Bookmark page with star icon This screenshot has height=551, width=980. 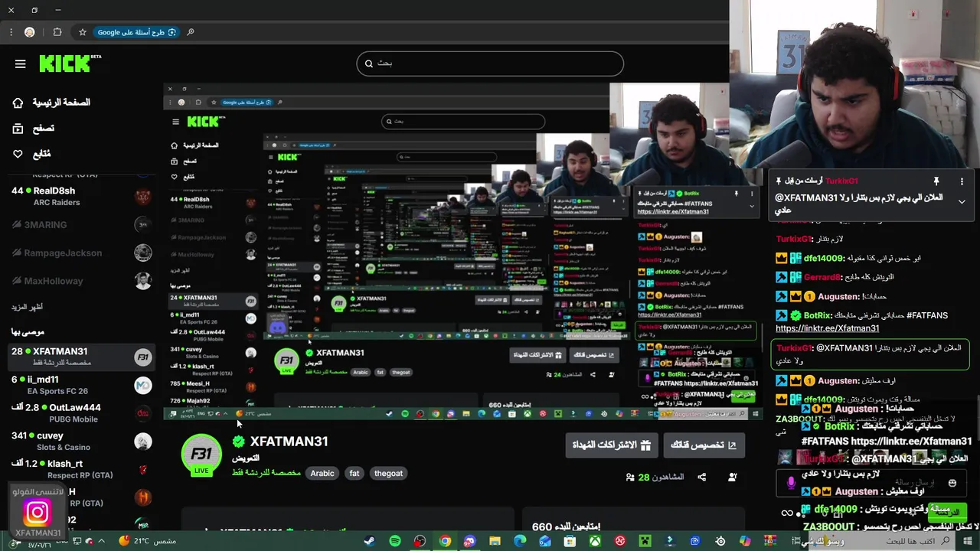83,32
